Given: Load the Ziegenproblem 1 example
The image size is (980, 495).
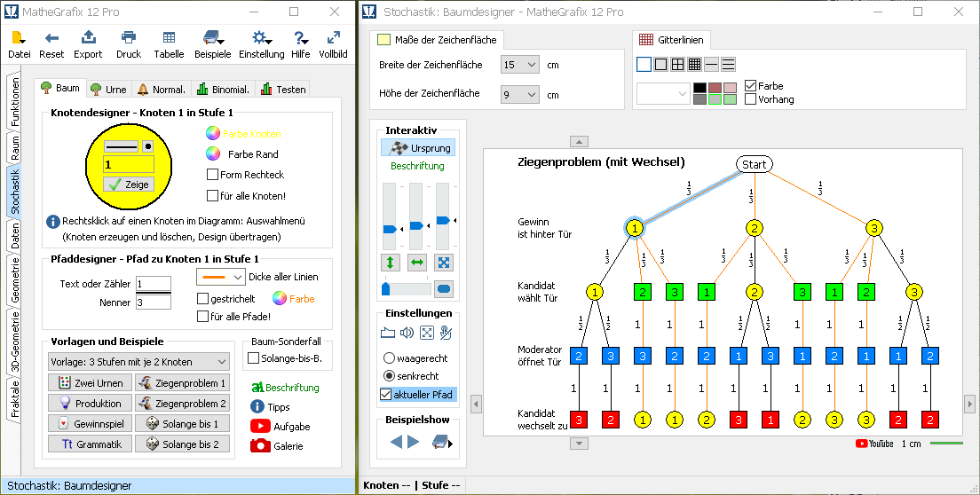Looking at the screenshot, I should point(182,383).
